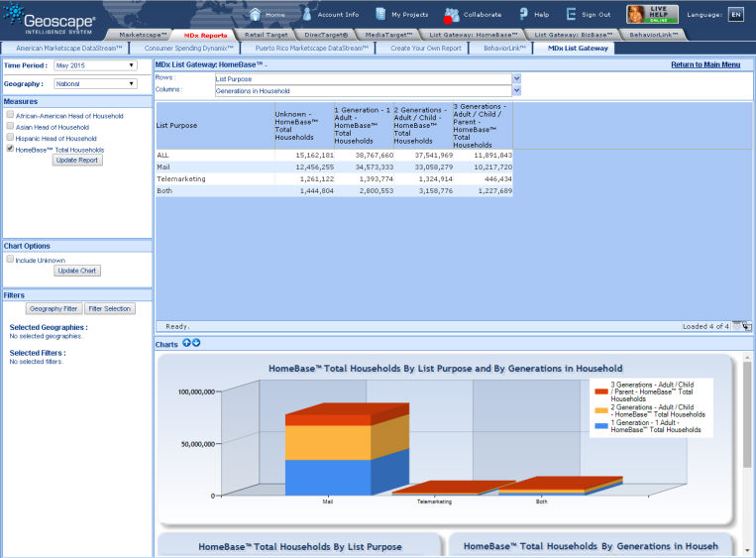Click the charts panel vertical scrollbar

click(747, 414)
